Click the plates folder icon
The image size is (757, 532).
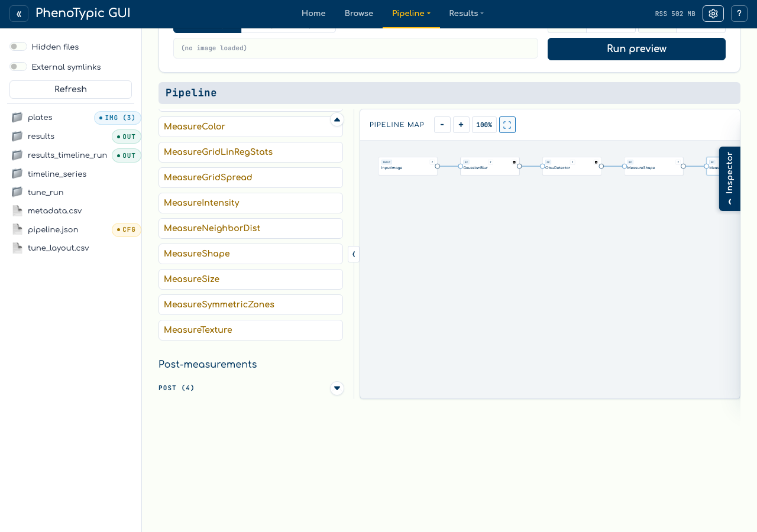coord(17,117)
